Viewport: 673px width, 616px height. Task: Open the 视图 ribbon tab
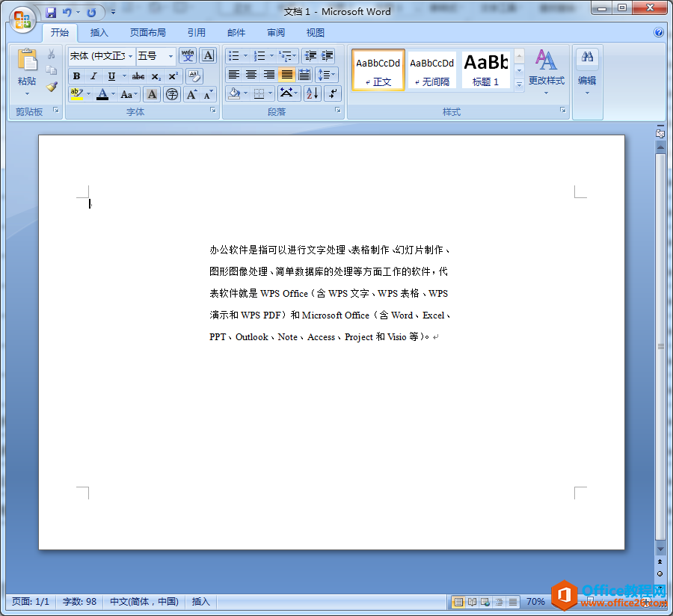pos(315,33)
